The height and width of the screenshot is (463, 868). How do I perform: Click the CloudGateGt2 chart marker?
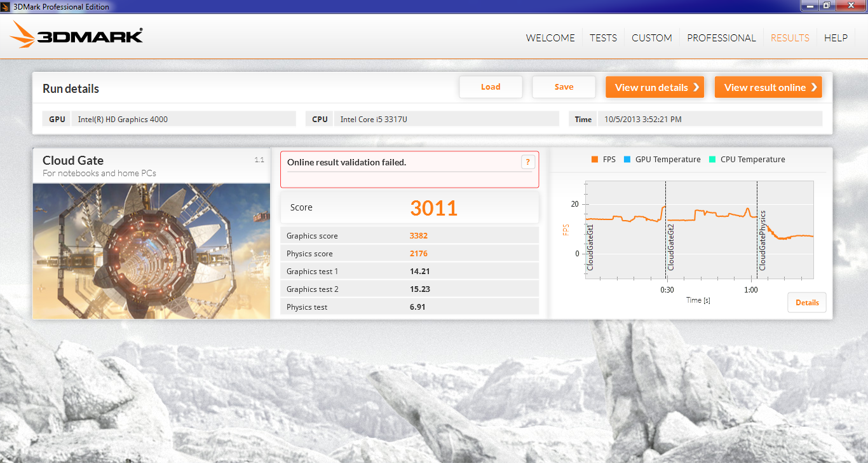pyautogui.click(x=670, y=247)
